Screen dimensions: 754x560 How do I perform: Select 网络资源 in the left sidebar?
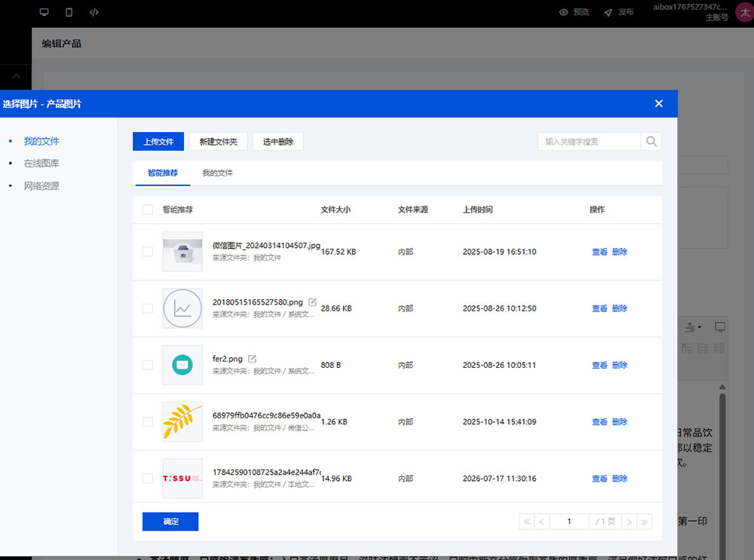[41, 186]
